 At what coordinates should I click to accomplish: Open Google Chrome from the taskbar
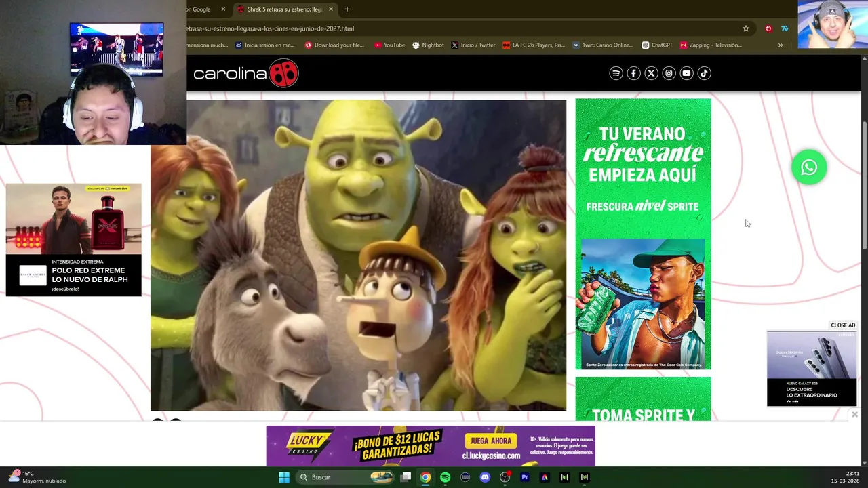pyautogui.click(x=425, y=477)
